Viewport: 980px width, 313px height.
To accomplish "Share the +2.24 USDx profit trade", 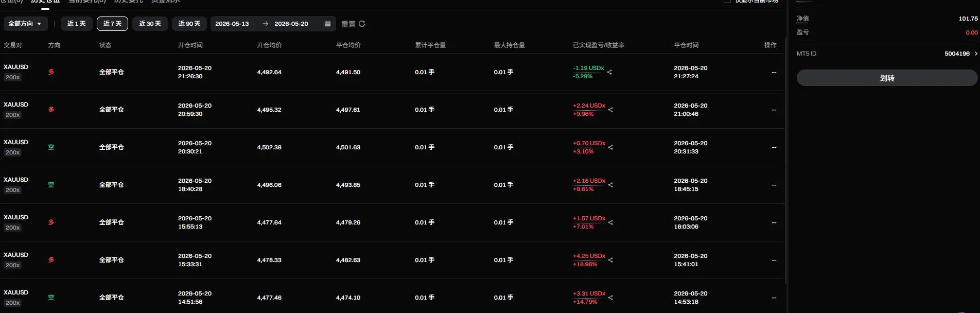I will pos(610,110).
